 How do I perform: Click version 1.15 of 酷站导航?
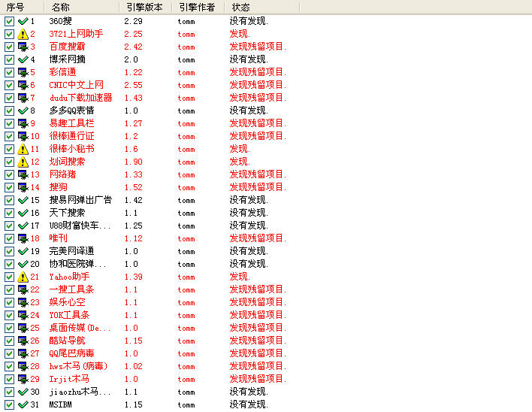(x=133, y=341)
